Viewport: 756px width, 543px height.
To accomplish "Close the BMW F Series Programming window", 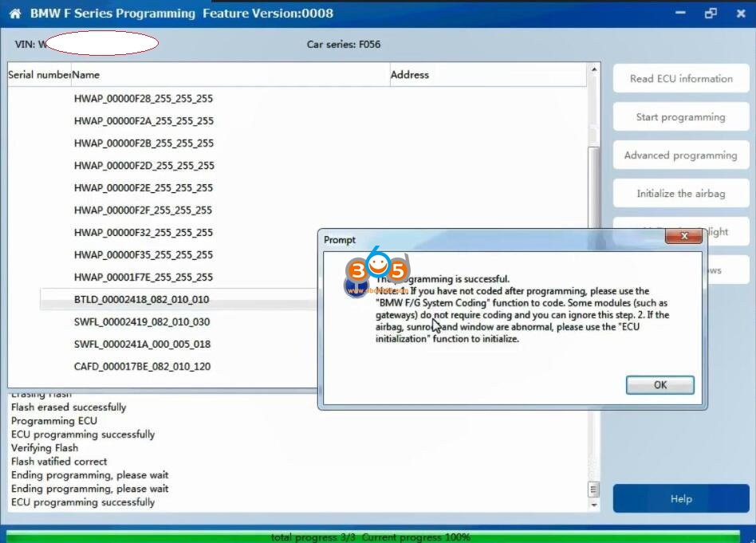I will pyautogui.click(x=741, y=14).
